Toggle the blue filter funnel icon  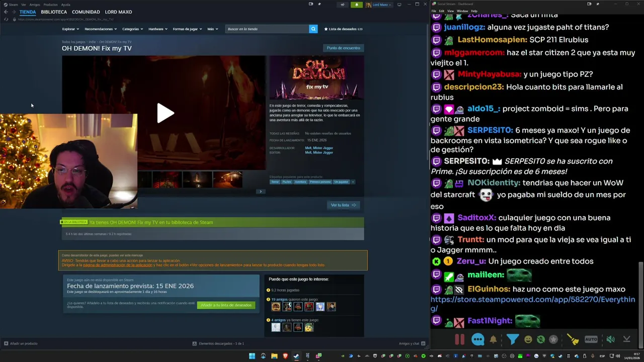[512, 339]
